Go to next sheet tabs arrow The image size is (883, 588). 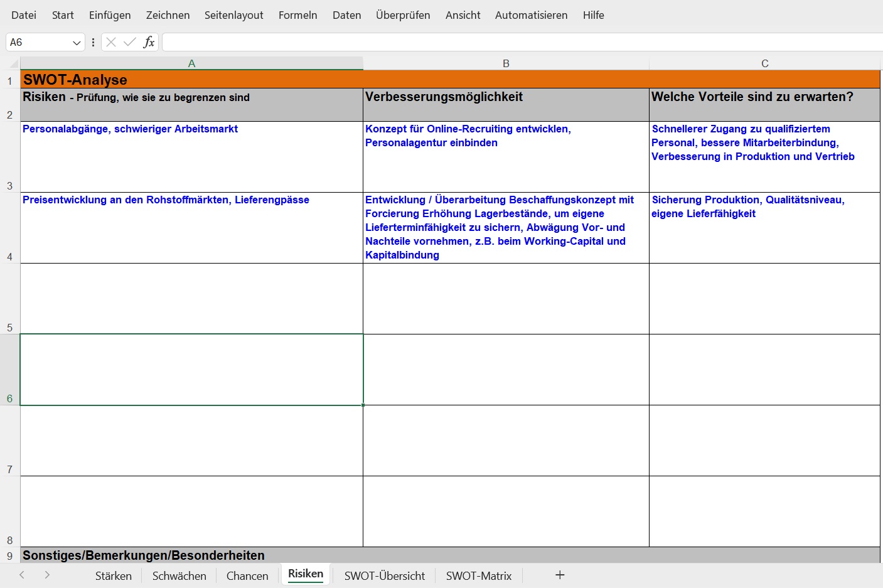[x=47, y=575]
